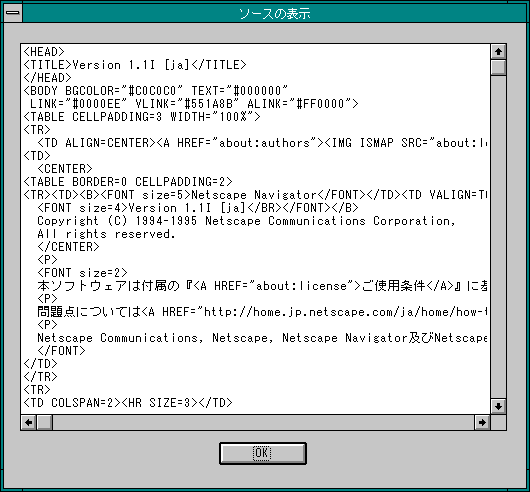Viewport: 530px width, 492px height.
Task: Click the BODY BGCOLOR source line
Action: pyautogui.click(x=156, y=91)
